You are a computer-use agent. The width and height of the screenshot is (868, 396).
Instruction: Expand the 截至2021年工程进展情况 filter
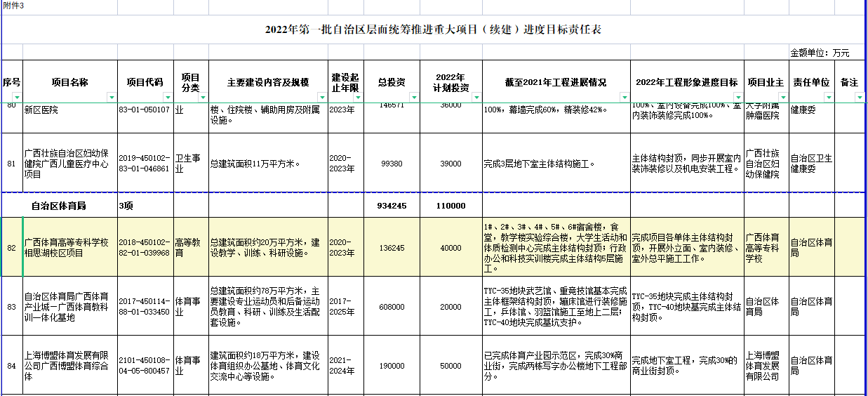click(624, 97)
